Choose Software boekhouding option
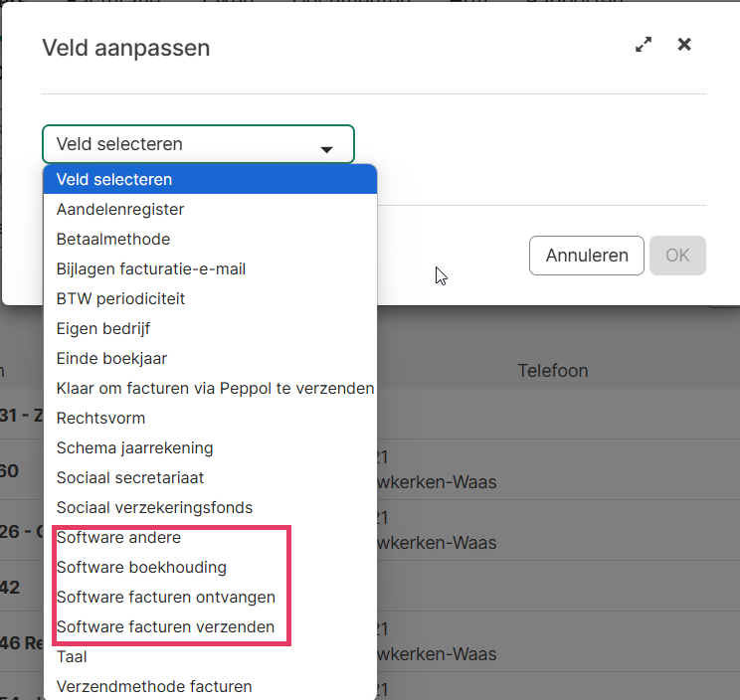The height and width of the screenshot is (700, 740). 141,568
